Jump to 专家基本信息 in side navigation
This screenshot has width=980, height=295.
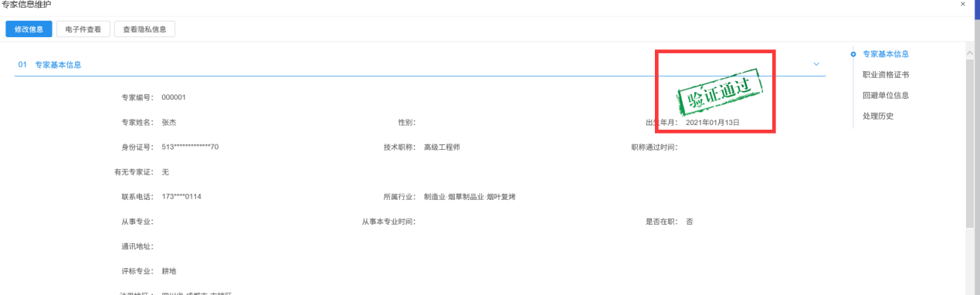pos(886,54)
